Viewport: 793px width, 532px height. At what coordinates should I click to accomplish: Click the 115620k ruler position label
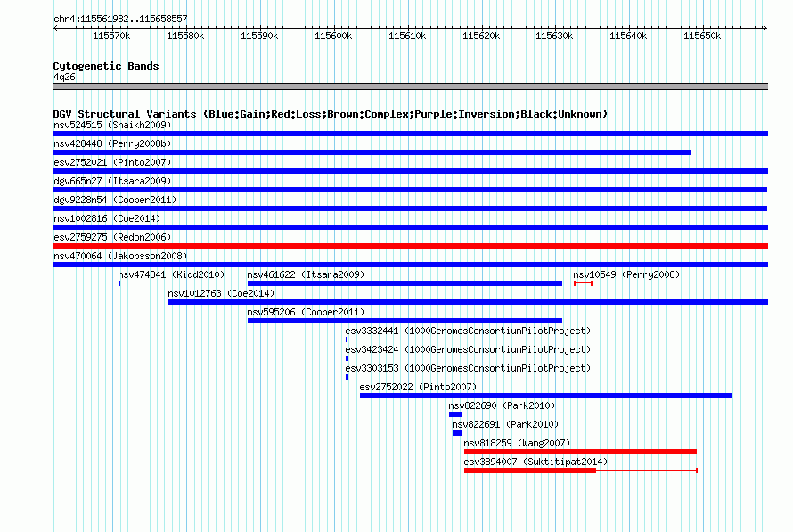point(481,36)
